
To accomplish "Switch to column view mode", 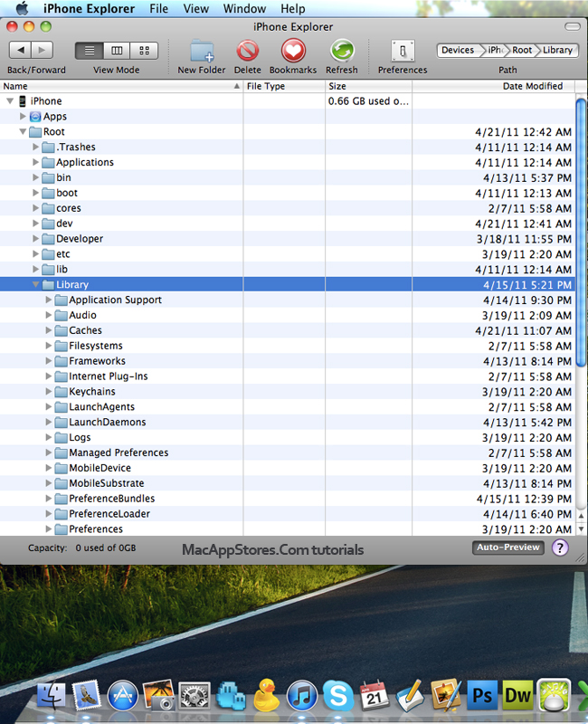I will click(x=117, y=51).
